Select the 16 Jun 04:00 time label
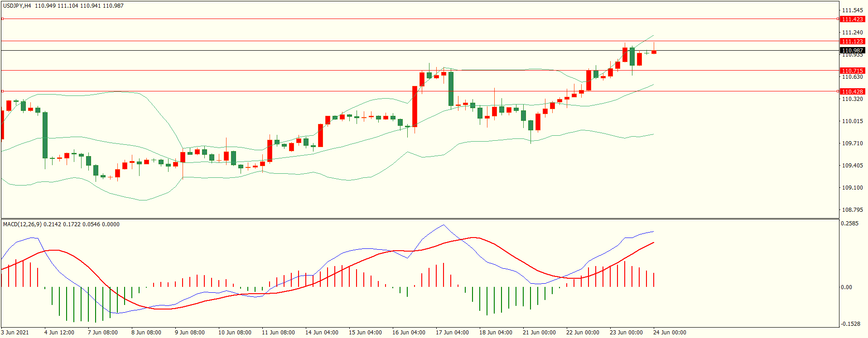 pyautogui.click(x=408, y=333)
